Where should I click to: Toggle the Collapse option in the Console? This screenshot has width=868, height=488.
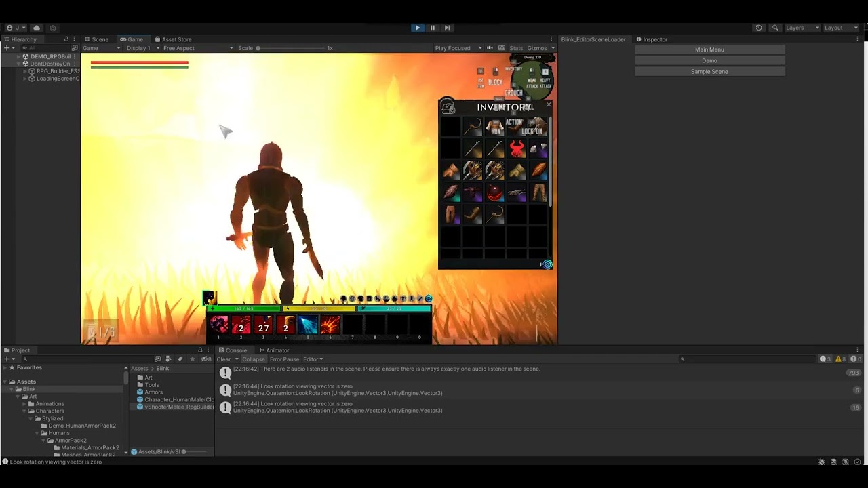(x=254, y=359)
